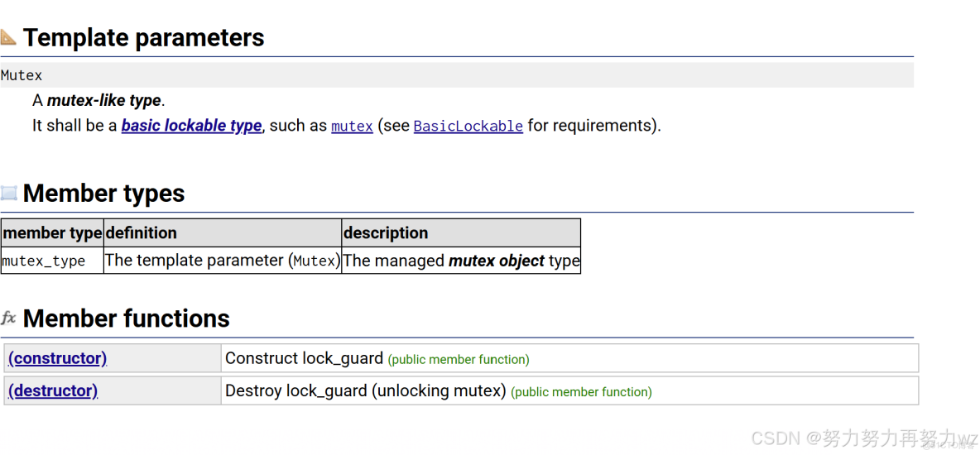This screenshot has width=980, height=455.
Task: Click the member type column header
Action: coord(52,233)
